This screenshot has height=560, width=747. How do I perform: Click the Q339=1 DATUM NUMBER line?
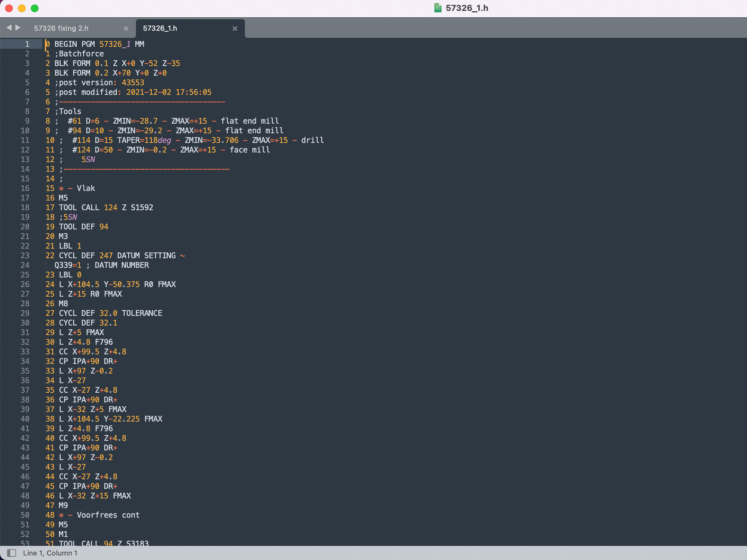point(101,265)
